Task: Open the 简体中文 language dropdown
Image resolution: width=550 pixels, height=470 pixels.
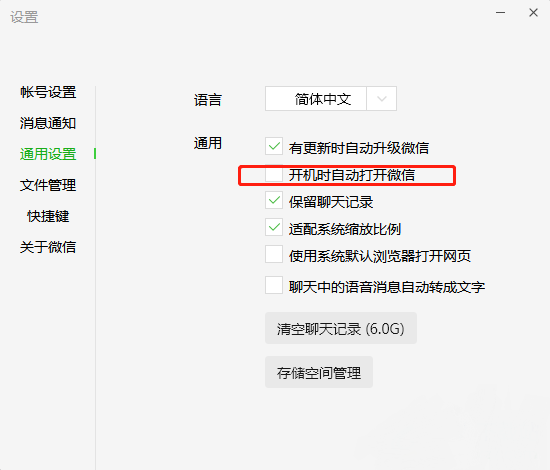Action: click(331, 99)
